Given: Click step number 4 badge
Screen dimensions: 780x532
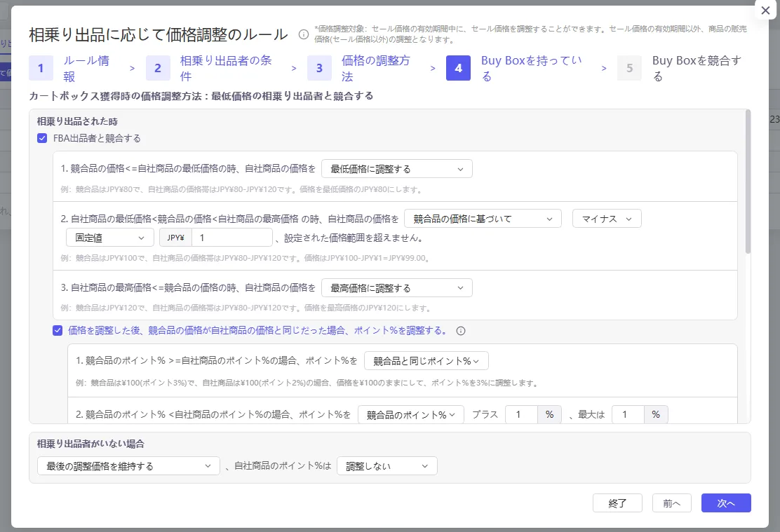Looking at the screenshot, I should coord(458,68).
